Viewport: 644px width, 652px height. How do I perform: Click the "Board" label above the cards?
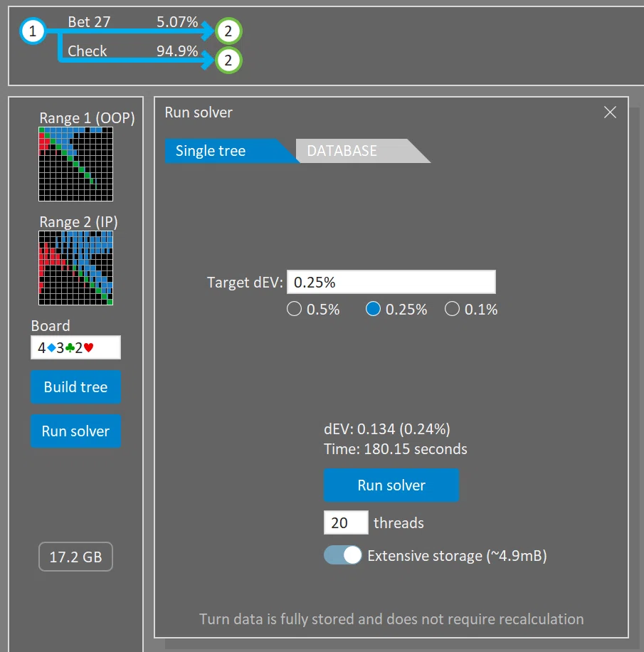click(51, 325)
